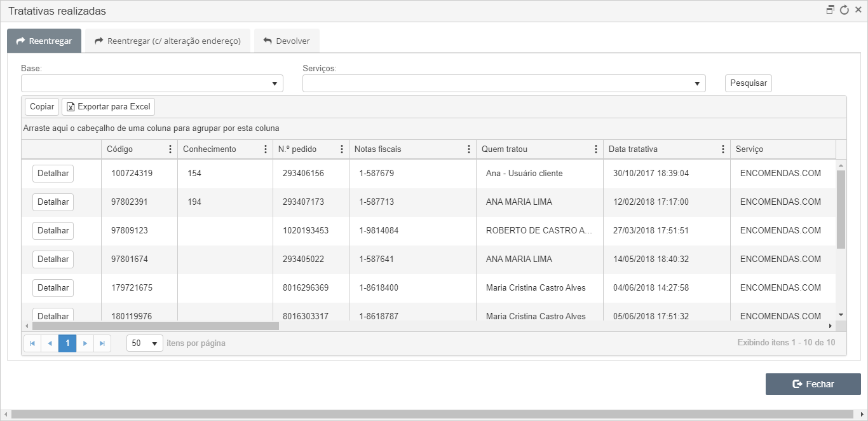Sort by the N.º pedido column header
The image size is (868, 421).
(x=297, y=149)
